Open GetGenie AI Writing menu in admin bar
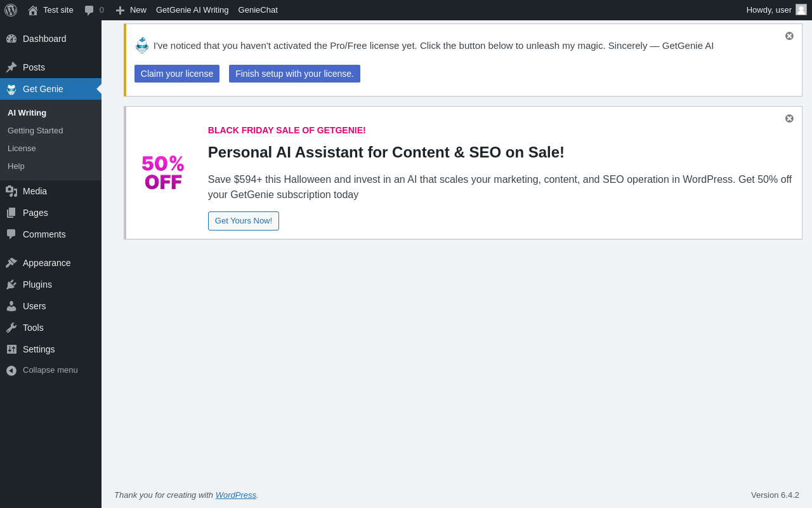The image size is (812, 508). 192,10
